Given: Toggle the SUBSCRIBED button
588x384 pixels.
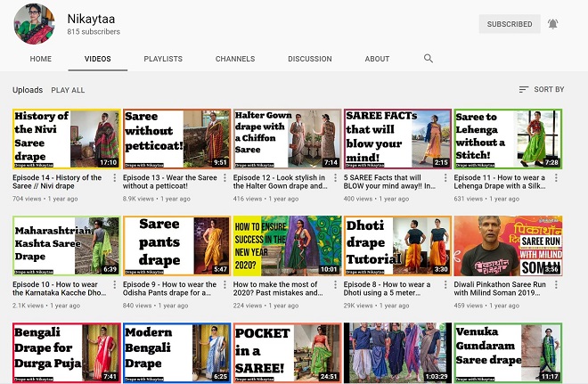Looking at the screenshot, I should coord(509,24).
